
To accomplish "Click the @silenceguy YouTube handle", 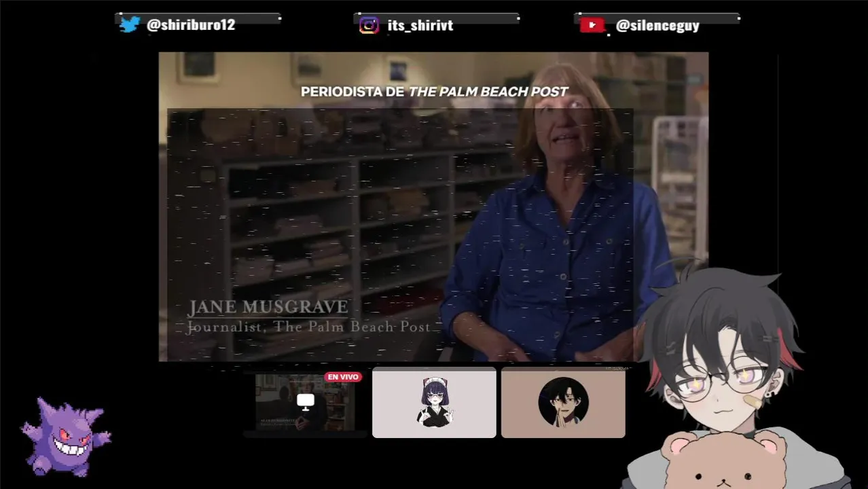I will [x=657, y=26].
